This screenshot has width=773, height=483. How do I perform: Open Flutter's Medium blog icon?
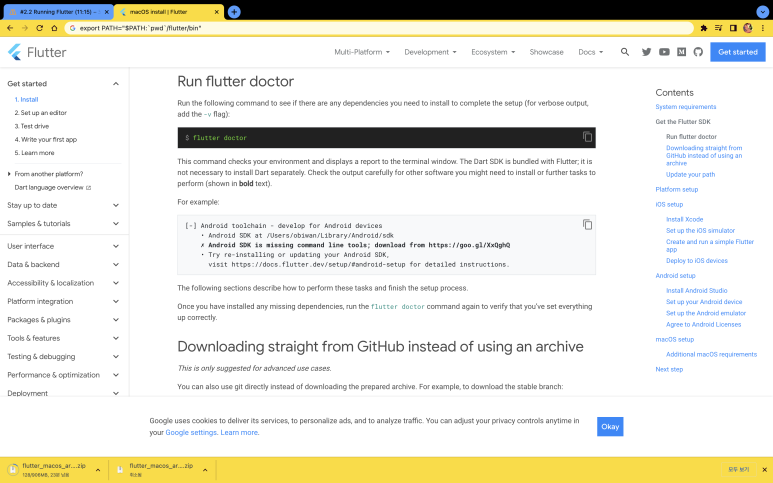(681, 52)
